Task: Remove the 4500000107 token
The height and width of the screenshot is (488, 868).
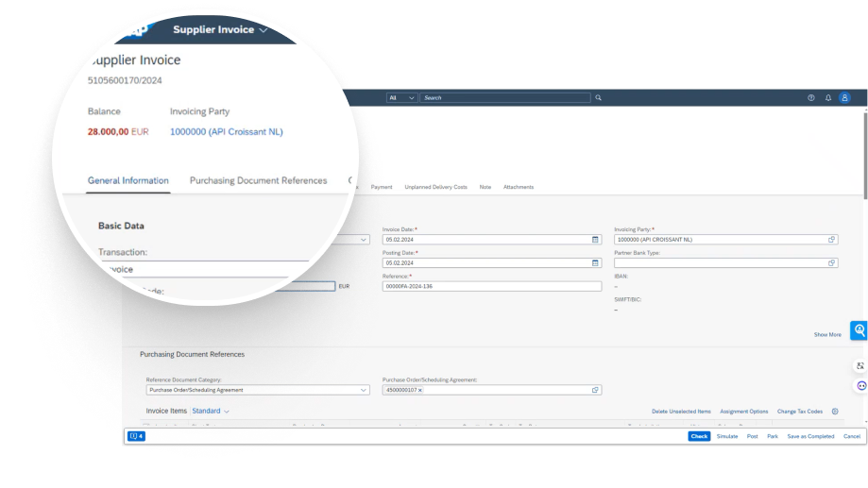Action: 420,390
